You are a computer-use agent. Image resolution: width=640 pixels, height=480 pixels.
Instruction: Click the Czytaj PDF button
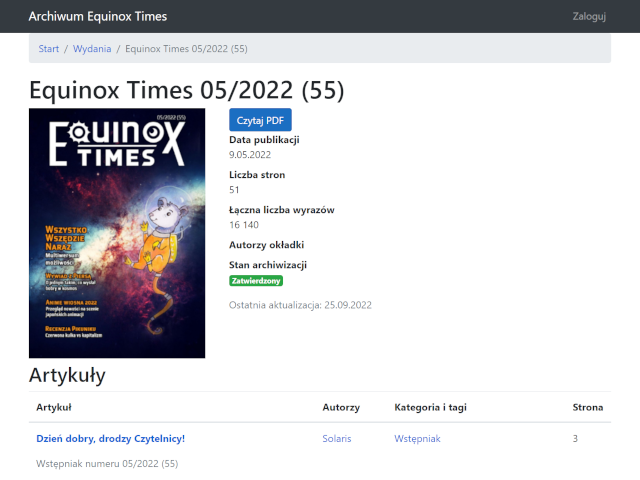tap(260, 120)
